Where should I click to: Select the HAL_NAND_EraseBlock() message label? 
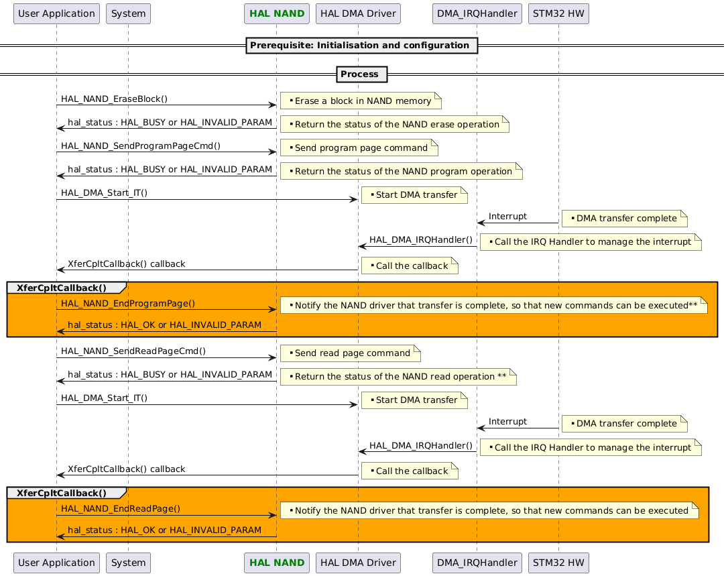114,99
